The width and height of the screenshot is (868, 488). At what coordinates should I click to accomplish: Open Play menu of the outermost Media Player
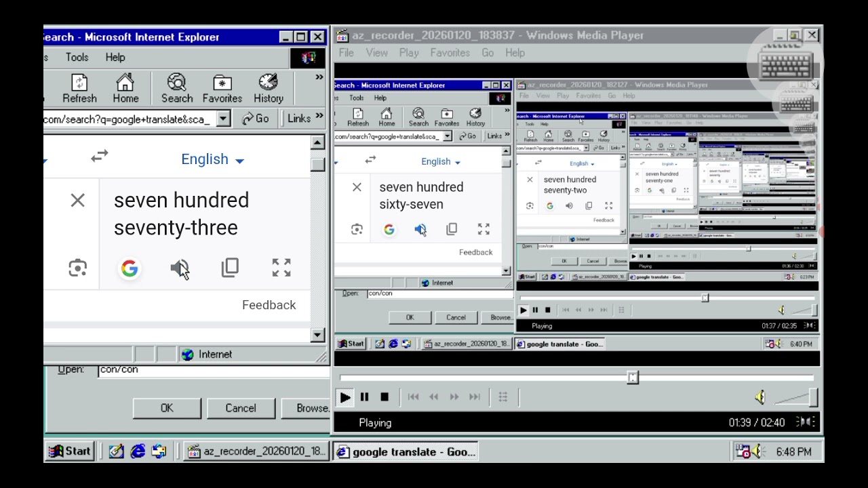pos(409,52)
